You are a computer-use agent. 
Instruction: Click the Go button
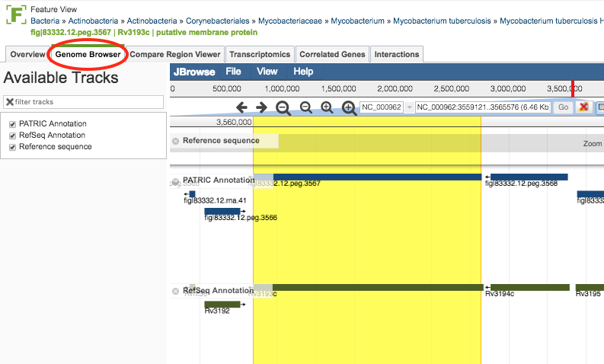[563, 107]
